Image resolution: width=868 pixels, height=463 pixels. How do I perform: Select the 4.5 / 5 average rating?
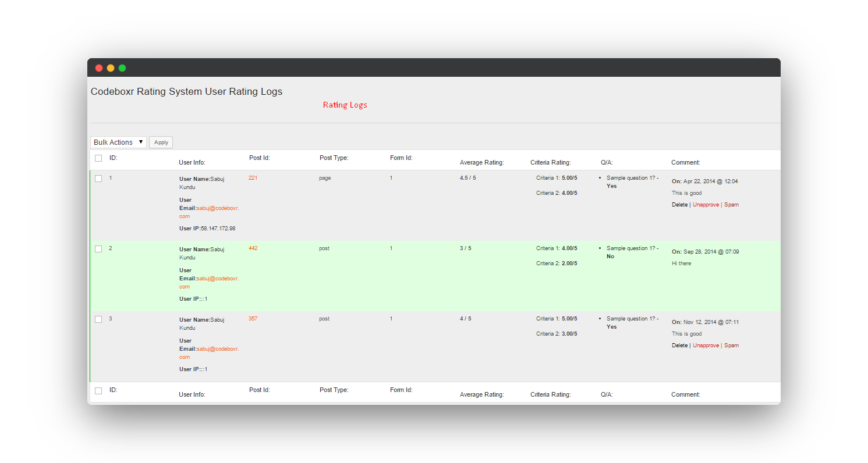coord(468,178)
